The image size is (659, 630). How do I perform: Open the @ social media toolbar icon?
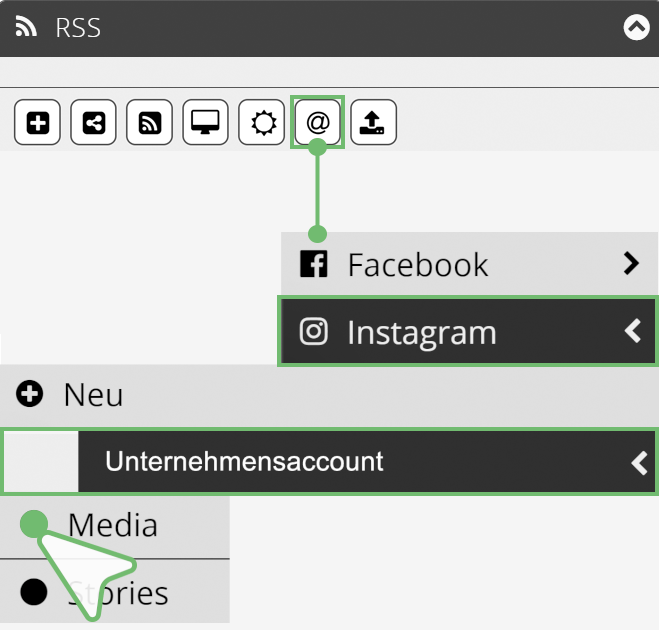coord(318,123)
